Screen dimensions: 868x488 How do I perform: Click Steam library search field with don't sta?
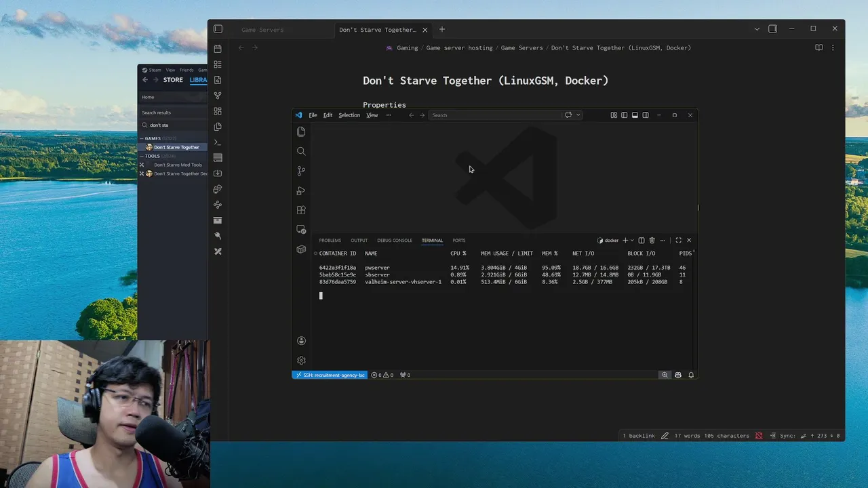coord(174,125)
